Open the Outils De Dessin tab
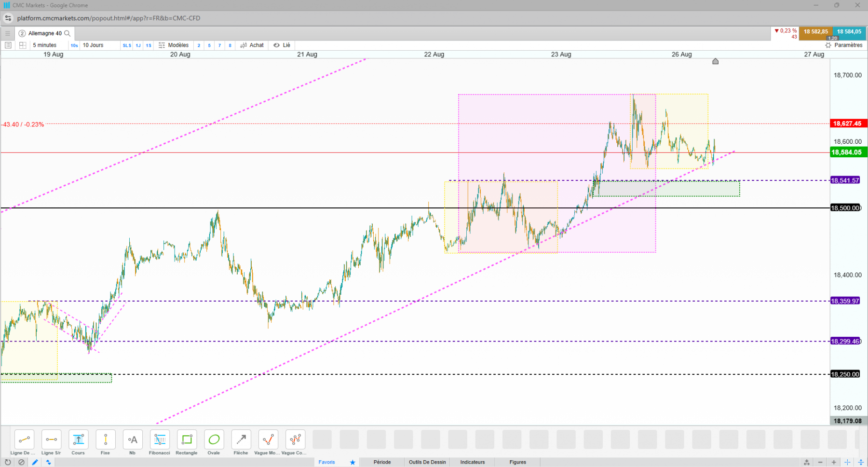 [427, 462]
